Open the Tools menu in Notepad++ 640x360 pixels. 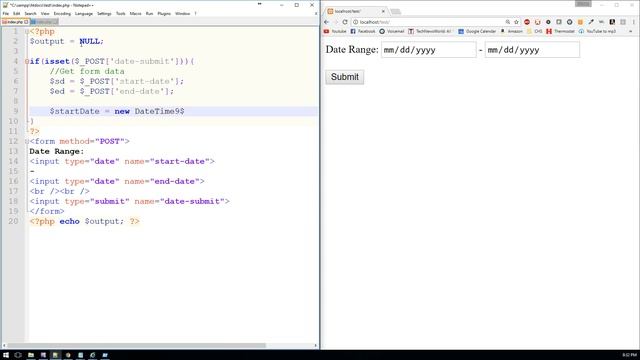tap(120, 13)
